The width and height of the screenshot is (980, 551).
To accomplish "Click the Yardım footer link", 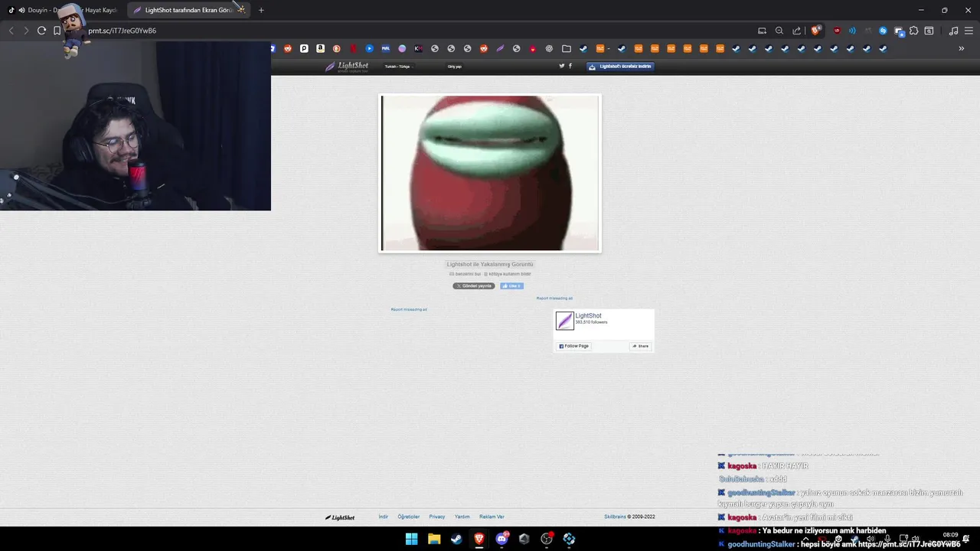I will (462, 517).
